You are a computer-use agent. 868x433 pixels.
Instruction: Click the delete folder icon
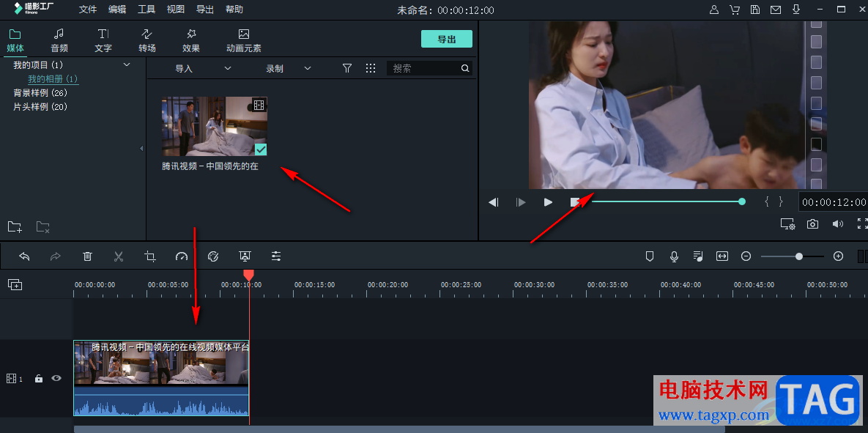(x=43, y=226)
